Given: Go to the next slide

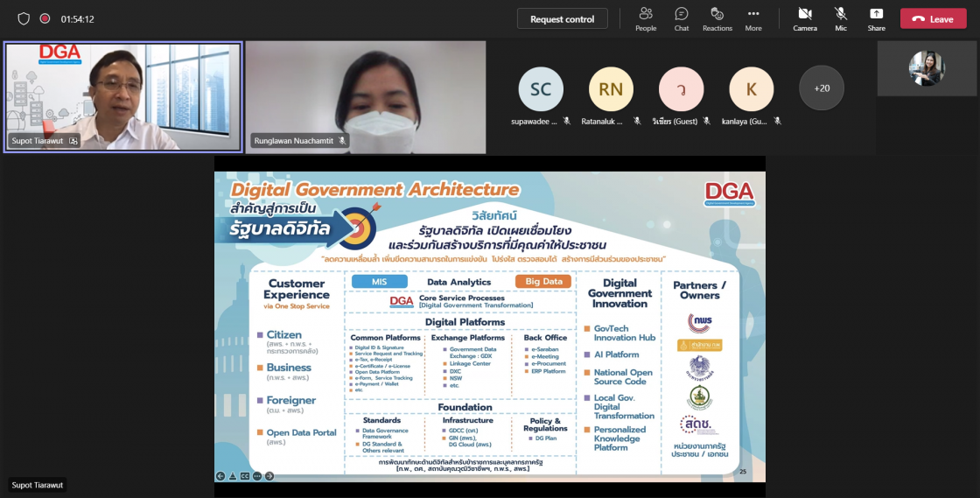Looking at the screenshot, I should click(269, 476).
